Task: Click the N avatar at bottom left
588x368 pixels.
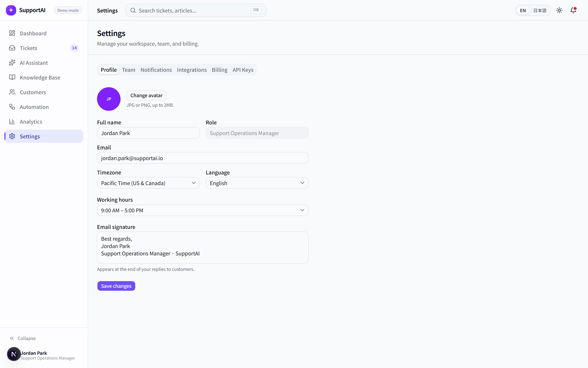Action: pyautogui.click(x=14, y=354)
